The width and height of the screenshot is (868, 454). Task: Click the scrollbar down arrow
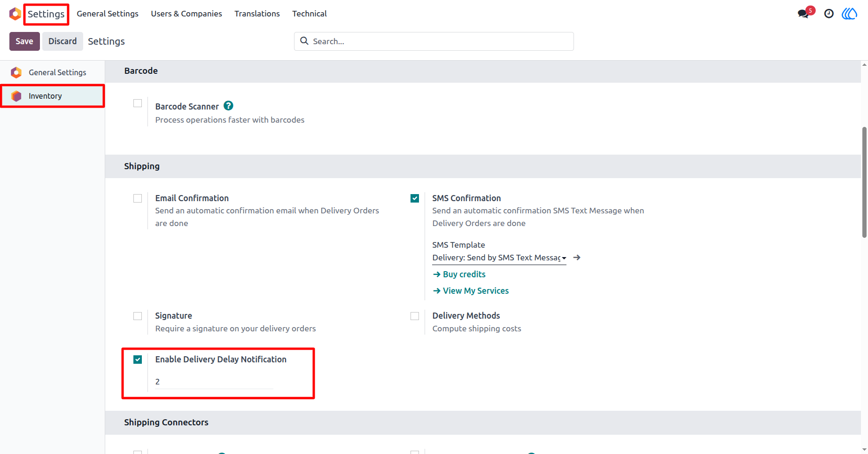point(864,450)
